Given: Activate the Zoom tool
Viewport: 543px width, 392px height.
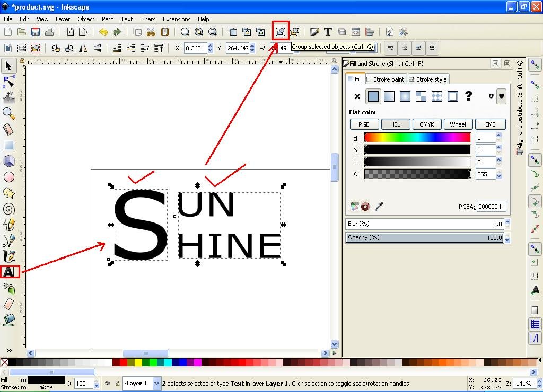Looking at the screenshot, I should (x=9, y=112).
